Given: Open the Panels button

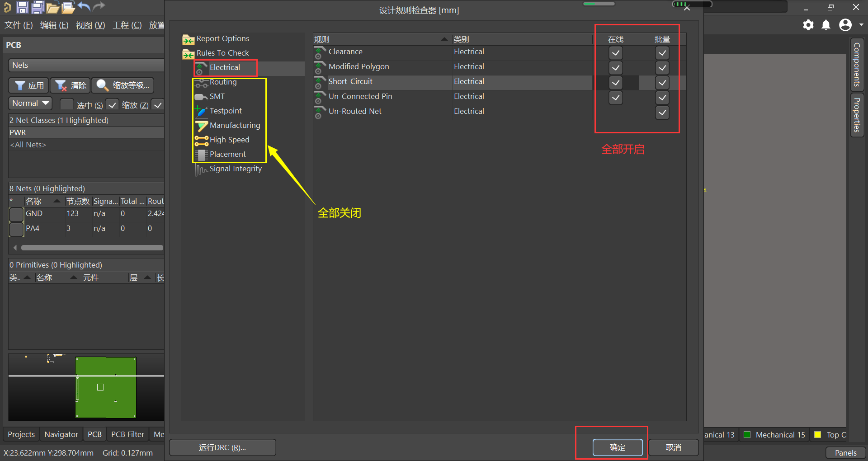Looking at the screenshot, I should point(845,453).
